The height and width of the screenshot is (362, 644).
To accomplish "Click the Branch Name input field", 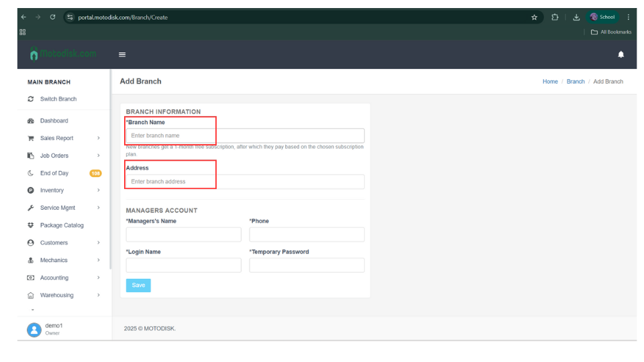I will pos(245,135).
